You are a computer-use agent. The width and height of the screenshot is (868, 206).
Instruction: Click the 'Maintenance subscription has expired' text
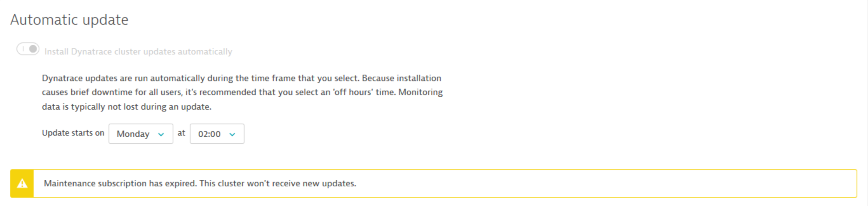click(120, 183)
